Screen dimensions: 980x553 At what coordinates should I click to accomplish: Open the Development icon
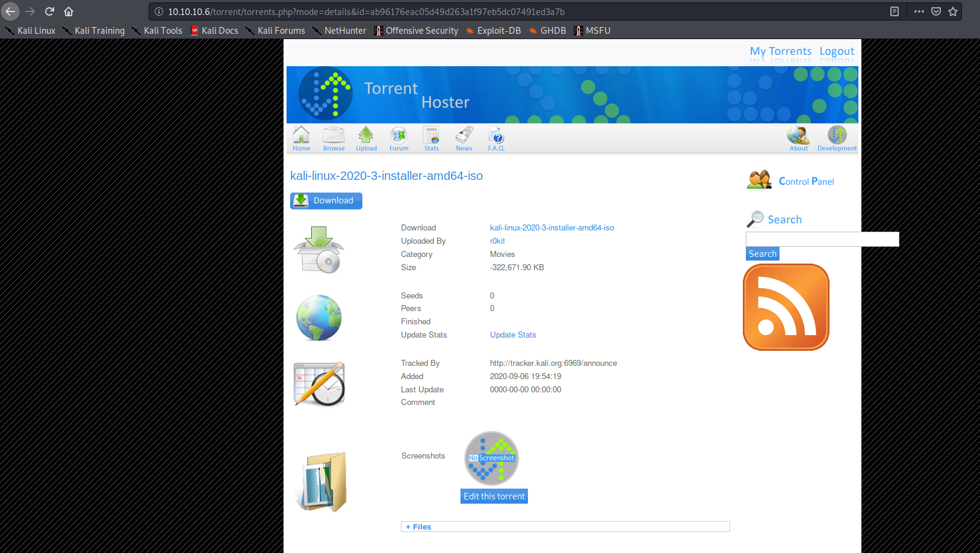coord(837,138)
